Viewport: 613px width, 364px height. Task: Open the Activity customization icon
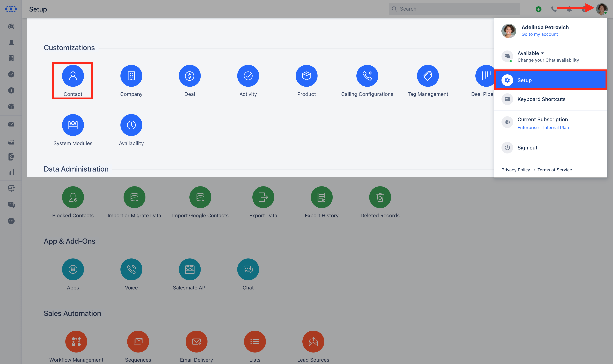pyautogui.click(x=248, y=76)
